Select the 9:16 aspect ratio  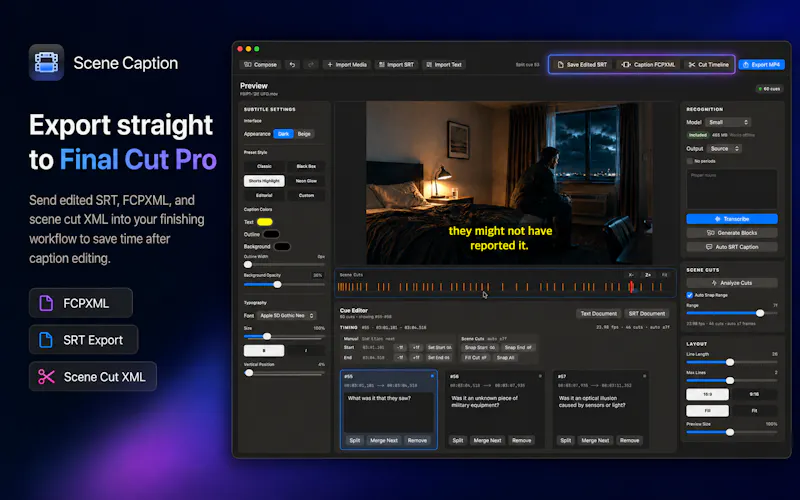754,394
